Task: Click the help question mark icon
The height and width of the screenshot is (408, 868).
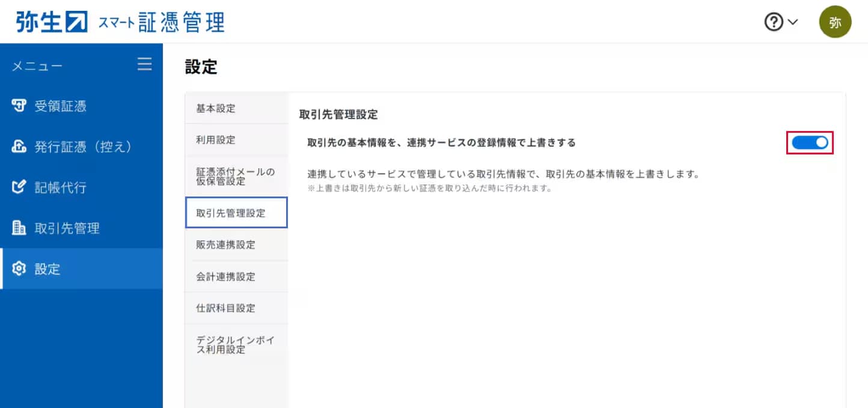Action: [774, 22]
